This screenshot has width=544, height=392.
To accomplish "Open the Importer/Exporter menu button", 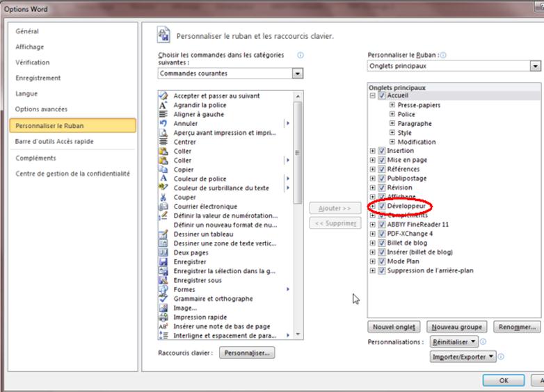I will click(x=463, y=357).
